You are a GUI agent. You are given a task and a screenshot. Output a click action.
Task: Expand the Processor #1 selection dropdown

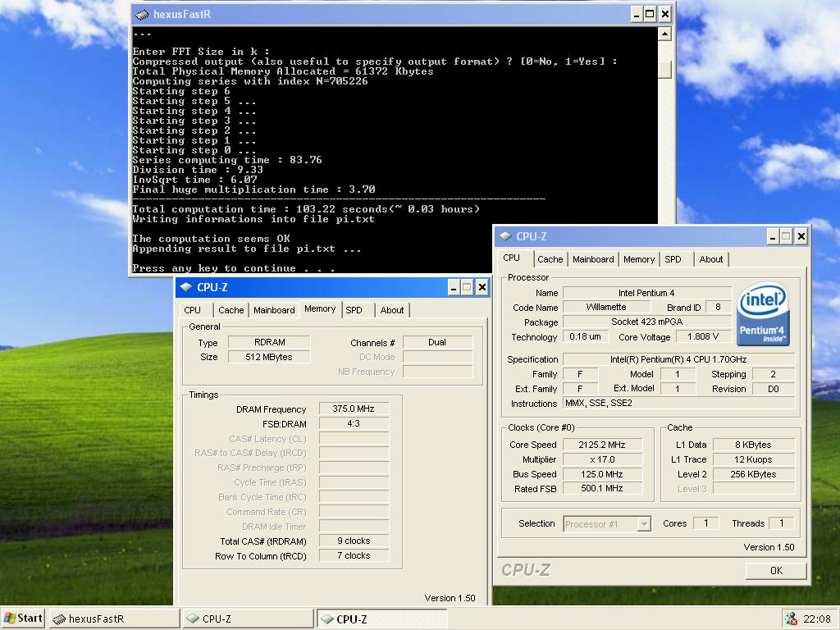coord(645,524)
